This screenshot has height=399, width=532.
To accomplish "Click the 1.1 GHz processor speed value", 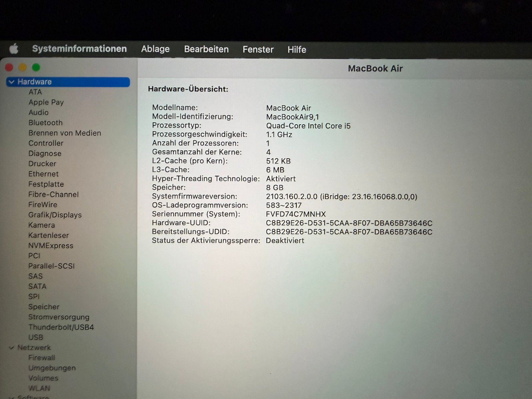I will pyautogui.click(x=279, y=135).
